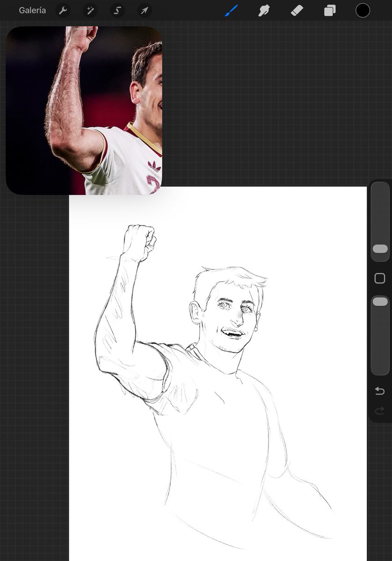Open the Layers panel
Screen dimensions: 392x561
tap(330, 11)
